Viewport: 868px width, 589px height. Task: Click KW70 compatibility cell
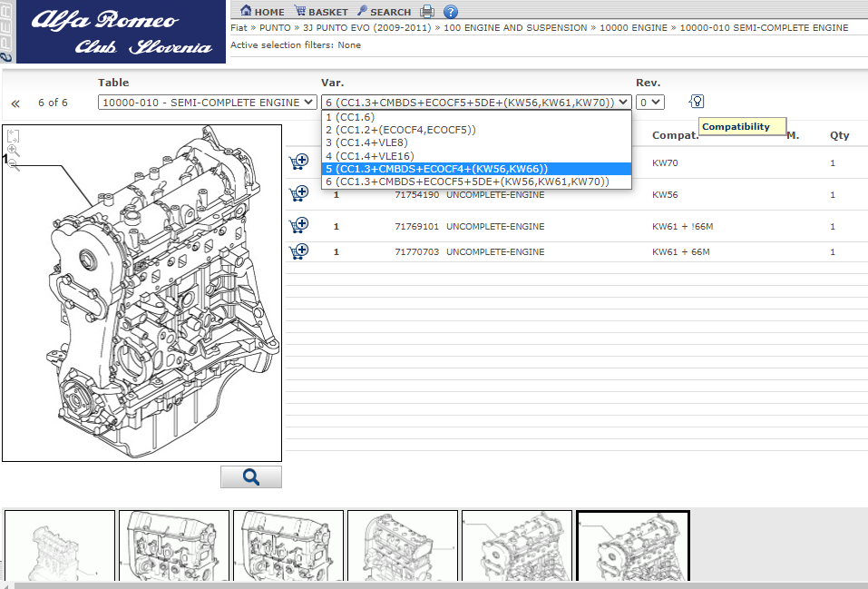pos(665,162)
